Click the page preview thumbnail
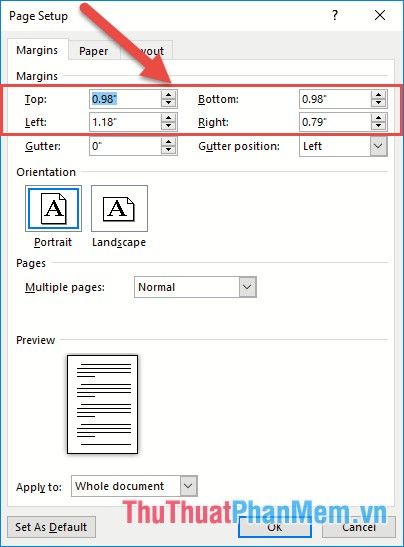 (x=103, y=405)
